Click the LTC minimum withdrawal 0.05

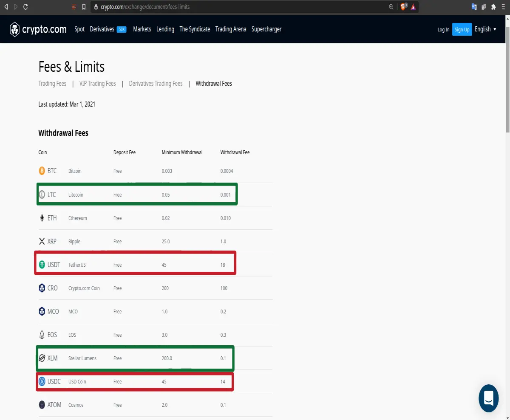click(166, 194)
